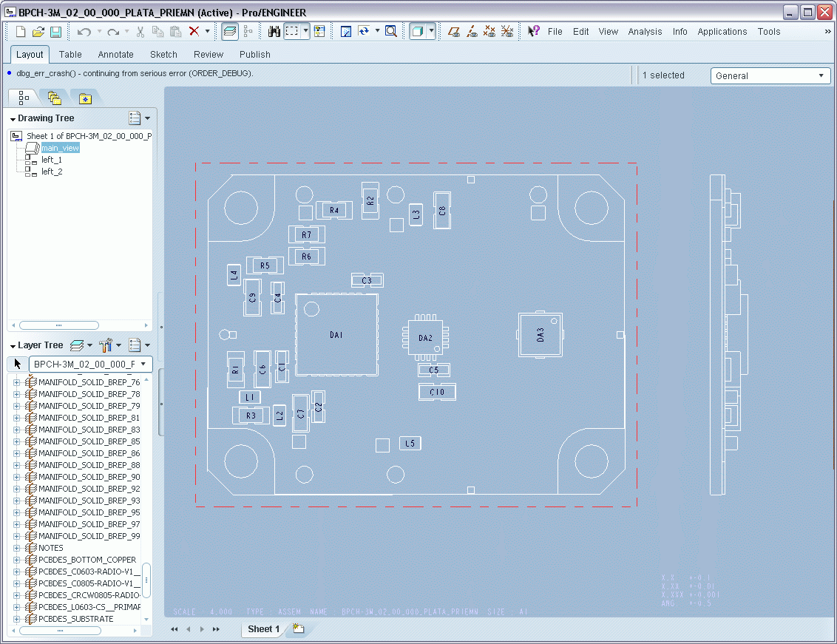Toggle the model tree icon in toolbar

pos(248,32)
